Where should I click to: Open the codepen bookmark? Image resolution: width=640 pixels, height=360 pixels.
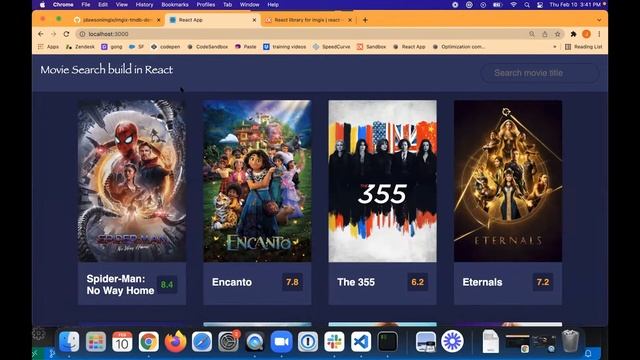[x=165, y=47]
